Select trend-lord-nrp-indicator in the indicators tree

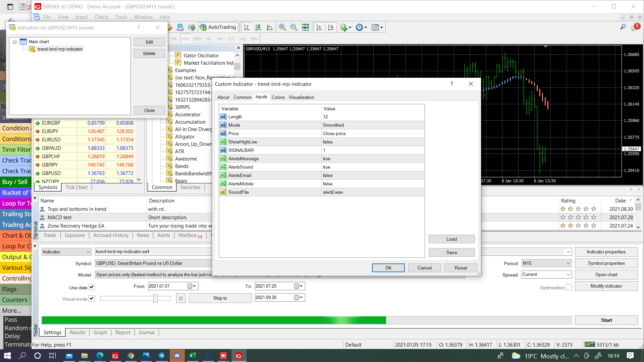[60, 49]
